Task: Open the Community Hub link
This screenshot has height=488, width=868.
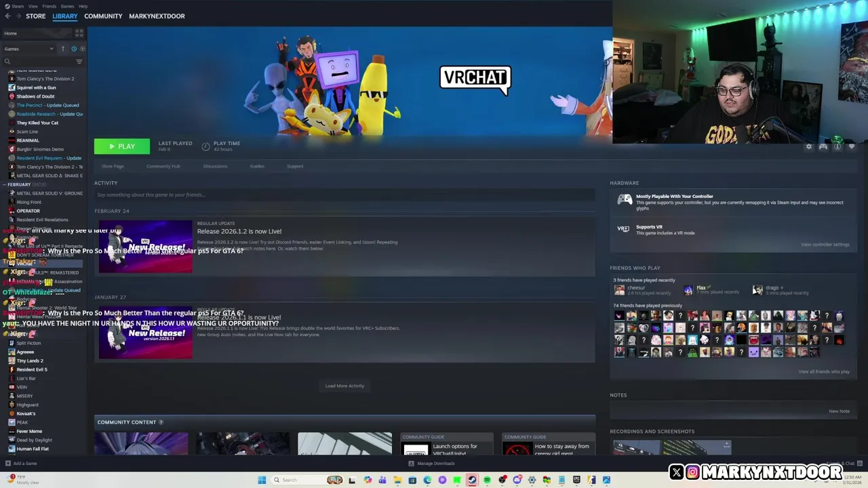Action: tap(163, 166)
